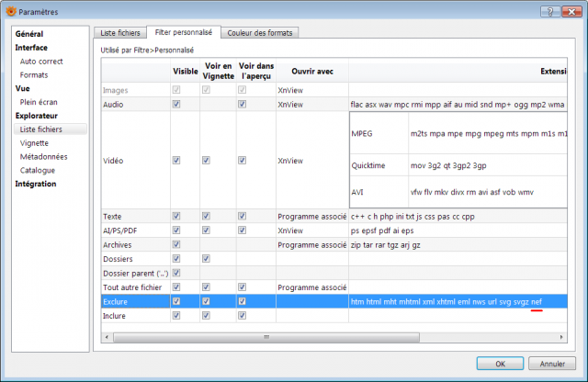Click the Quicktime extensions mov 3g2 qt

pyautogui.click(x=448, y=165)
